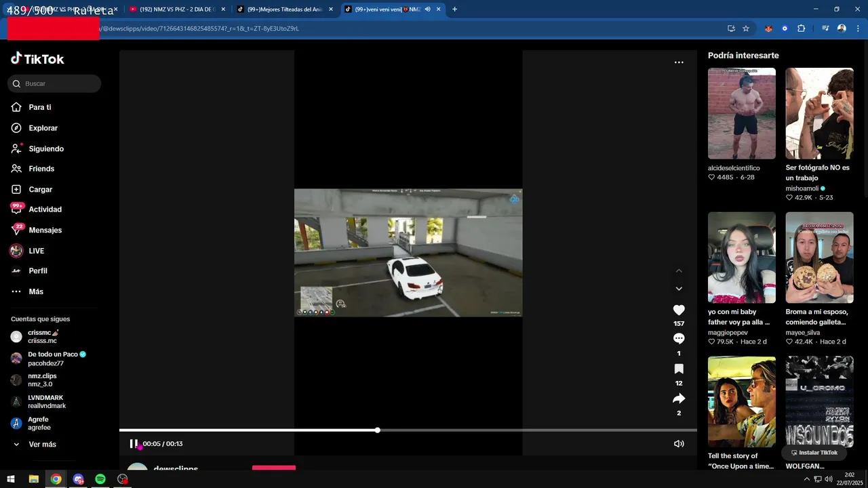Click the Podría interesarte heading
The image size is (868, 488).
[x=743, y=56]
